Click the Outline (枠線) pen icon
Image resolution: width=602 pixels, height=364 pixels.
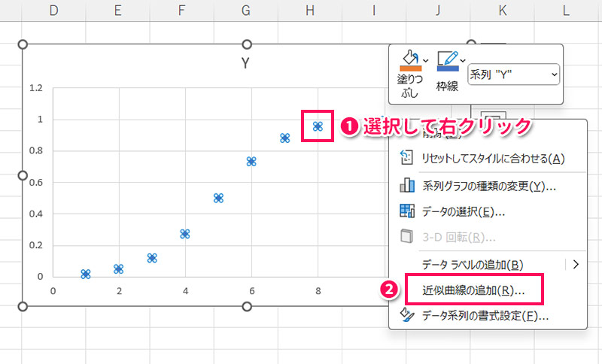click(x=447, y=58)
